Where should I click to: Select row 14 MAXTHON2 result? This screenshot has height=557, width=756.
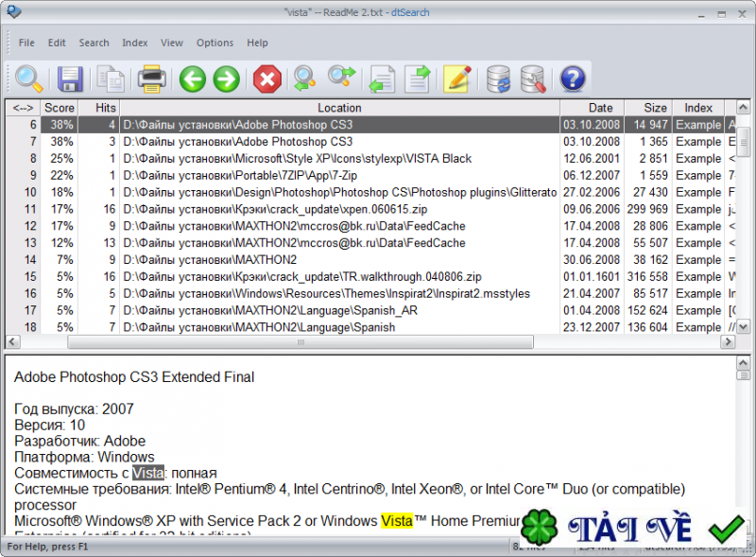pyautogui.click(x=370, y=260)
